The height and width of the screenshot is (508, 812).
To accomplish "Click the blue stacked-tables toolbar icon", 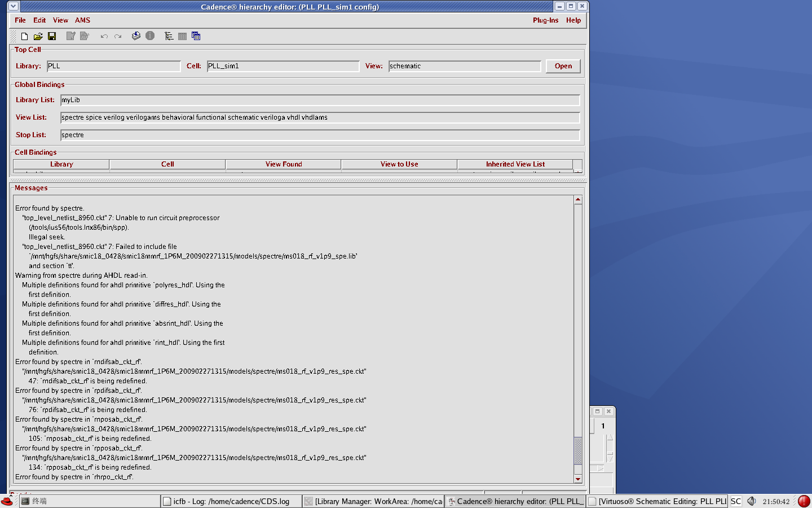I will [196, 36].
